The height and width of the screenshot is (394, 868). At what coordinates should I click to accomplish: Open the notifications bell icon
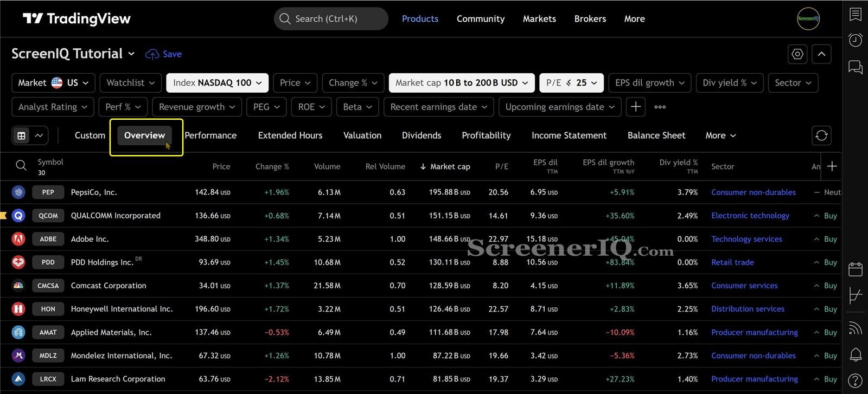pos(856,354)
